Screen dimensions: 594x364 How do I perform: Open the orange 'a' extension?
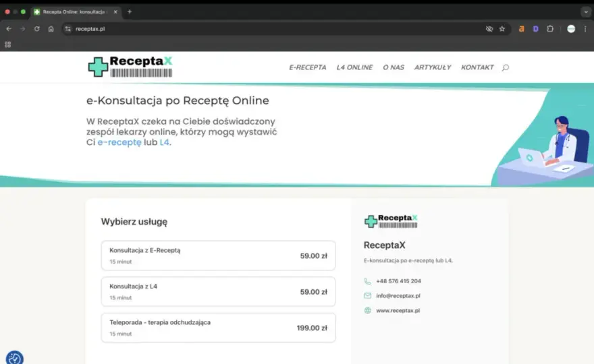pos(521,29)
